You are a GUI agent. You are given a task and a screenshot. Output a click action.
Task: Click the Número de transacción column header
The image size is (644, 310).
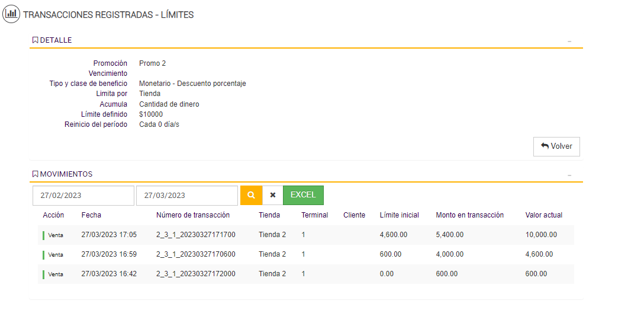(193, 215)
